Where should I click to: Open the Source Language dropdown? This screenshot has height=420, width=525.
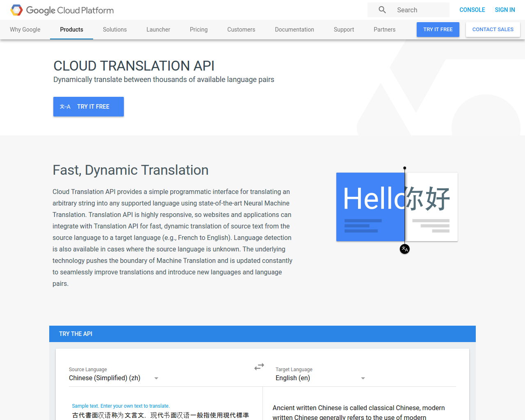click(114, 378)
